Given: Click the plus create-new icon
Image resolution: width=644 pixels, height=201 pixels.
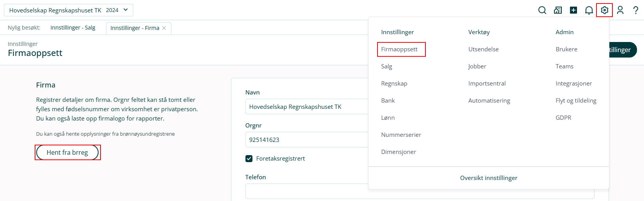Looking at the screenshot, I should click(573, 10).
